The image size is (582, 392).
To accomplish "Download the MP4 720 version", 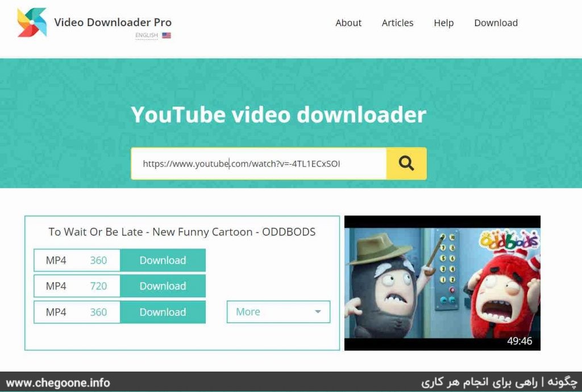I will click(163, 286).
